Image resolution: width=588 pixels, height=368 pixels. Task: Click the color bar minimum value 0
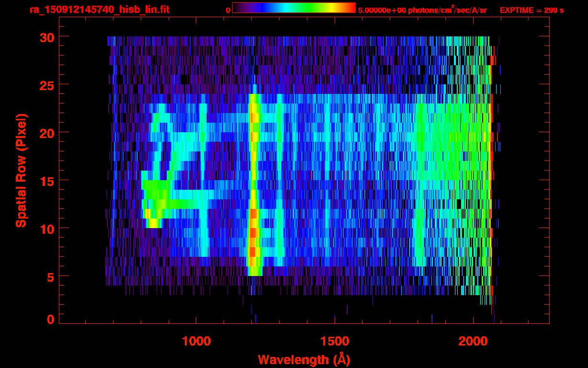click(x=228, y=10)
